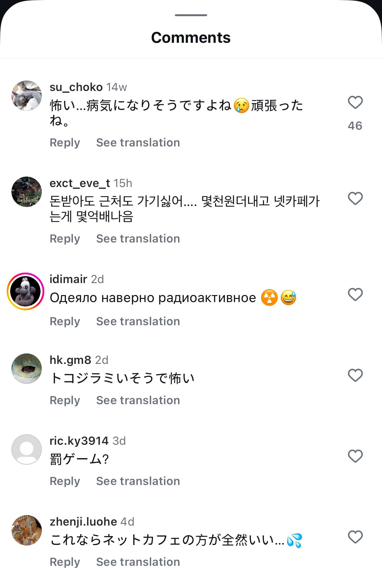Screen dimensions: 382x588
Task: Open zhenji.luohe's profile via username
Action: (83, 522)
